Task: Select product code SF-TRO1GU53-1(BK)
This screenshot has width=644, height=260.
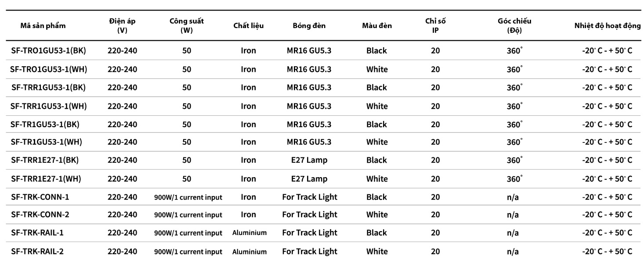Action: [48, 50]
